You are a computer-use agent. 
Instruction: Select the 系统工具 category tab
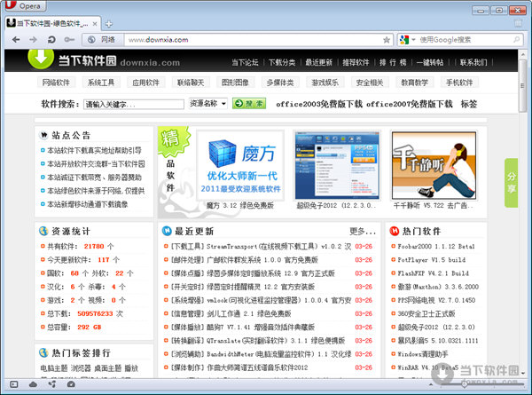[x=101, y=83]
